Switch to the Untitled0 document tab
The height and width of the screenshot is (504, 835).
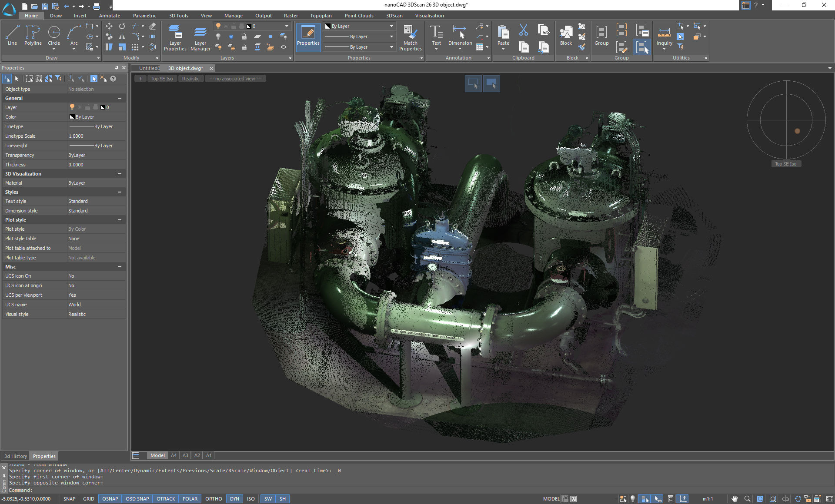[149, 68]
